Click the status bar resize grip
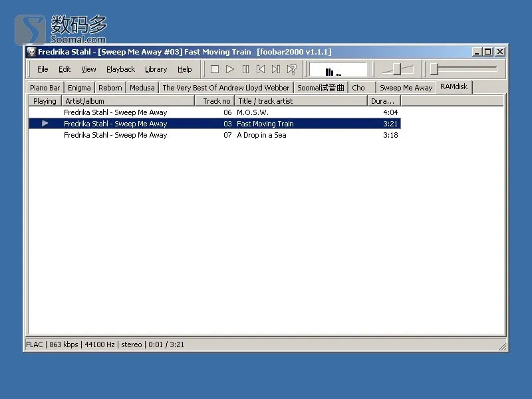The image size is (532, 399). pos(503,346)
